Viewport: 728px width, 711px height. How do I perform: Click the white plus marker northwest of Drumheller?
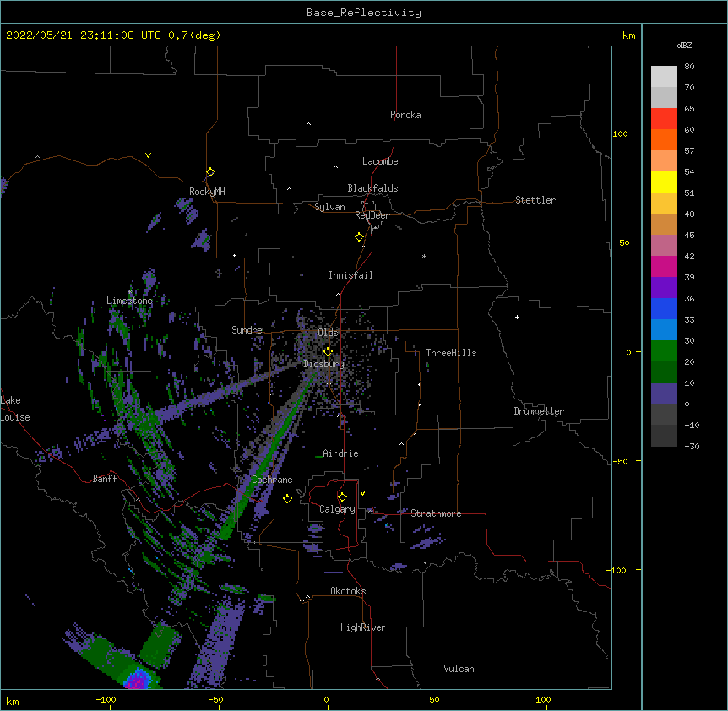[x=517, y=317]
